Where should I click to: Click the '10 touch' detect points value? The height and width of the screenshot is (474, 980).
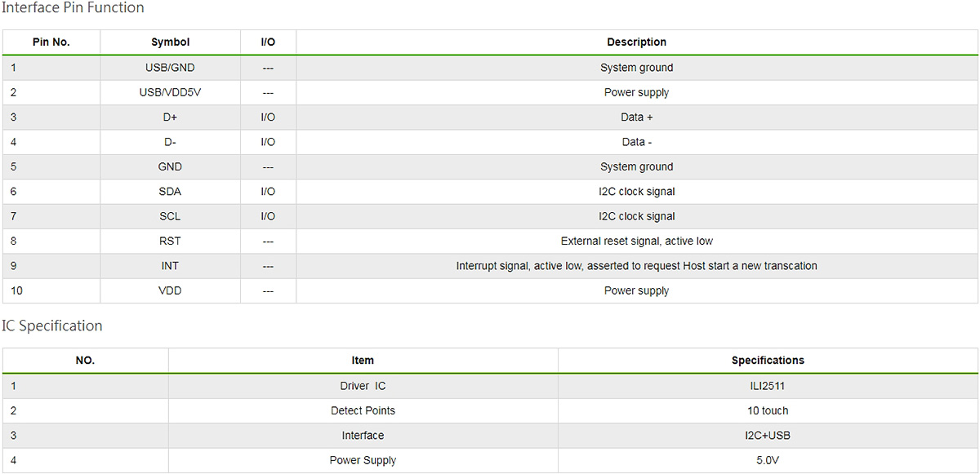(767, 410)
